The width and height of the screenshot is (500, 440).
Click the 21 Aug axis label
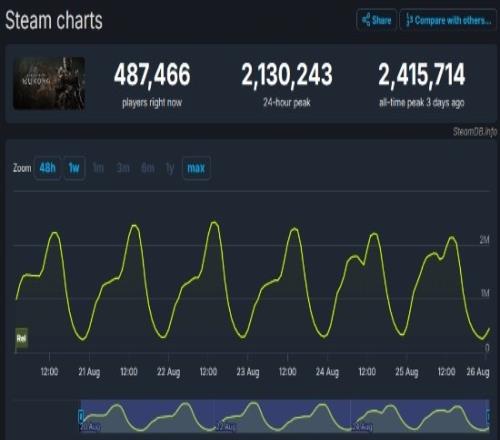click(x=89, y=372)
